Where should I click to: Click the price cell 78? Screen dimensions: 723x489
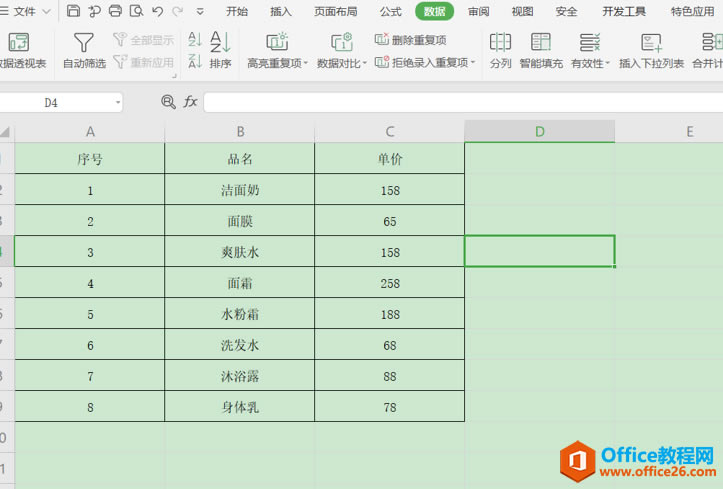pos(390,407)
